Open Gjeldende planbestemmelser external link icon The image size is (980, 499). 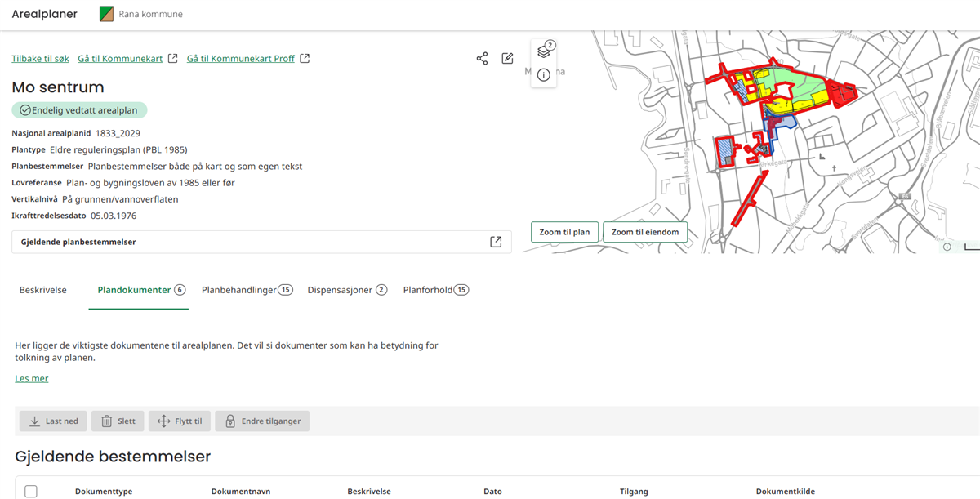[x=496, y=242]
